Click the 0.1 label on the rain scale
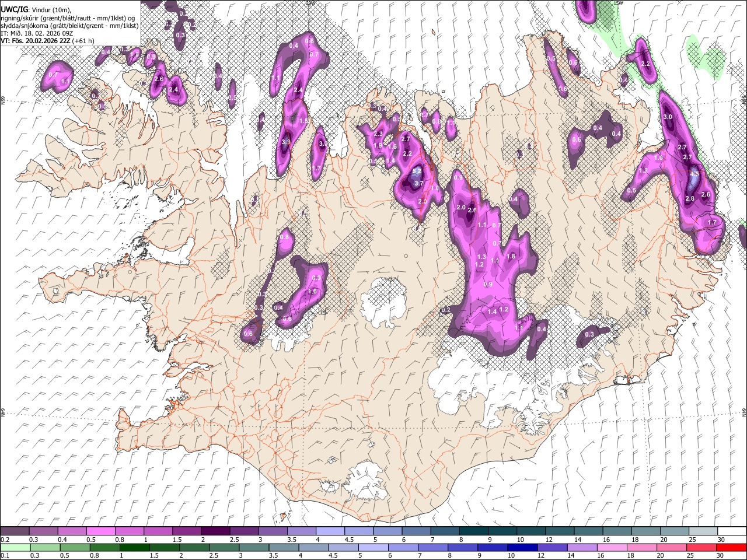This screenshot has width=747, height=560. [5, 555]
